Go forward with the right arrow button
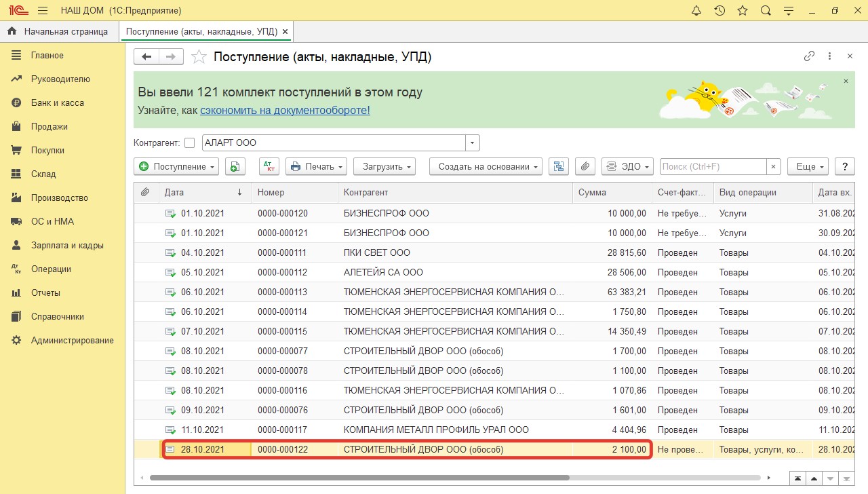 click(x=171, y=57)
